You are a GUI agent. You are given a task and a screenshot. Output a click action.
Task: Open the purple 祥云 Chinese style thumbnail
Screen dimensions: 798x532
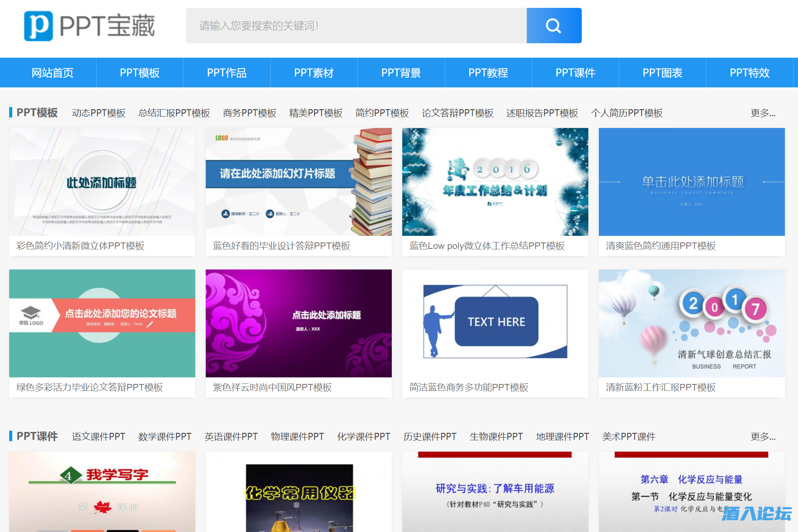[x=298, y=323]
